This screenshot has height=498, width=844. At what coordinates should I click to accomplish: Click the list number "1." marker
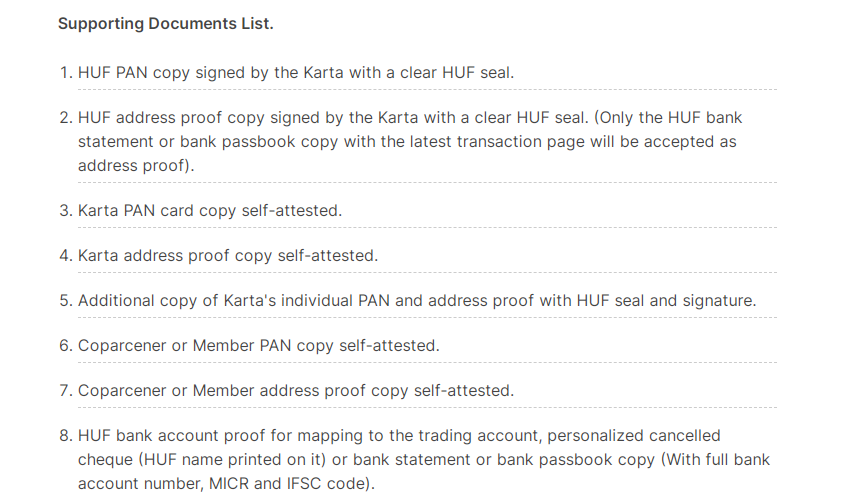pyautogui.click(x=65, y=73)
